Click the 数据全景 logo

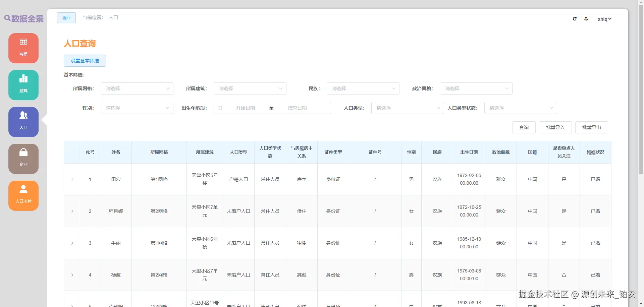click(24, 19)
